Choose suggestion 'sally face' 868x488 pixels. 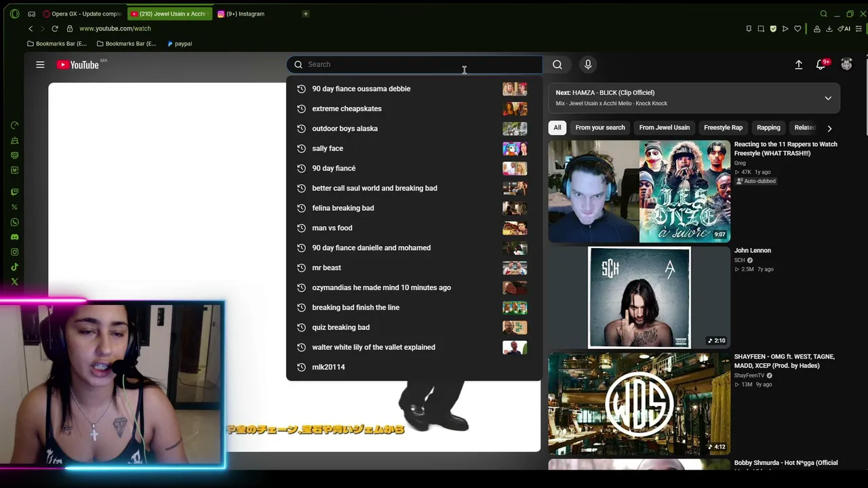(x=414, y=148)
